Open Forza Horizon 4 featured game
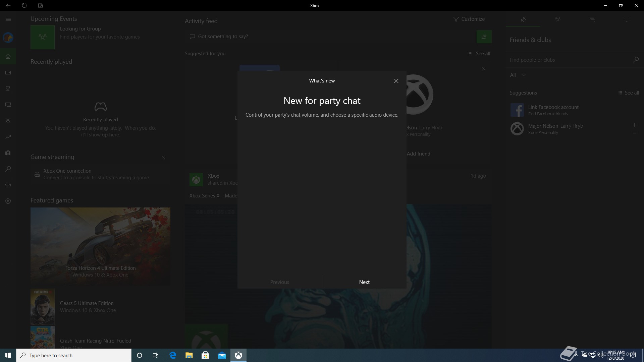644x362 pixels. 100,247
